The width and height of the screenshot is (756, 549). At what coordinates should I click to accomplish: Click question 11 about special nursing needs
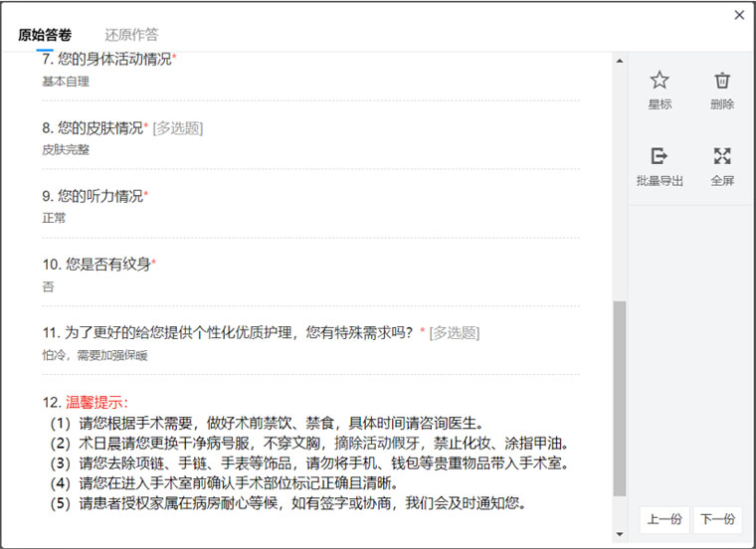pos(229,333)
